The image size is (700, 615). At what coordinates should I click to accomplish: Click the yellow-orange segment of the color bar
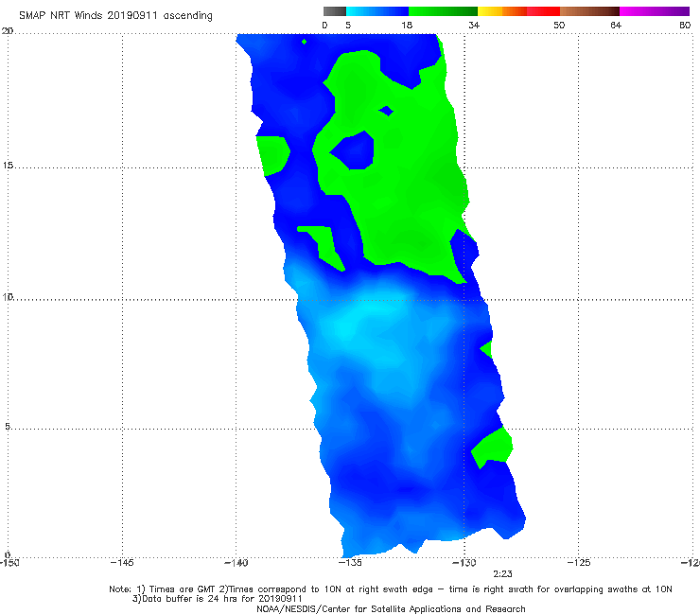point(502,11)
